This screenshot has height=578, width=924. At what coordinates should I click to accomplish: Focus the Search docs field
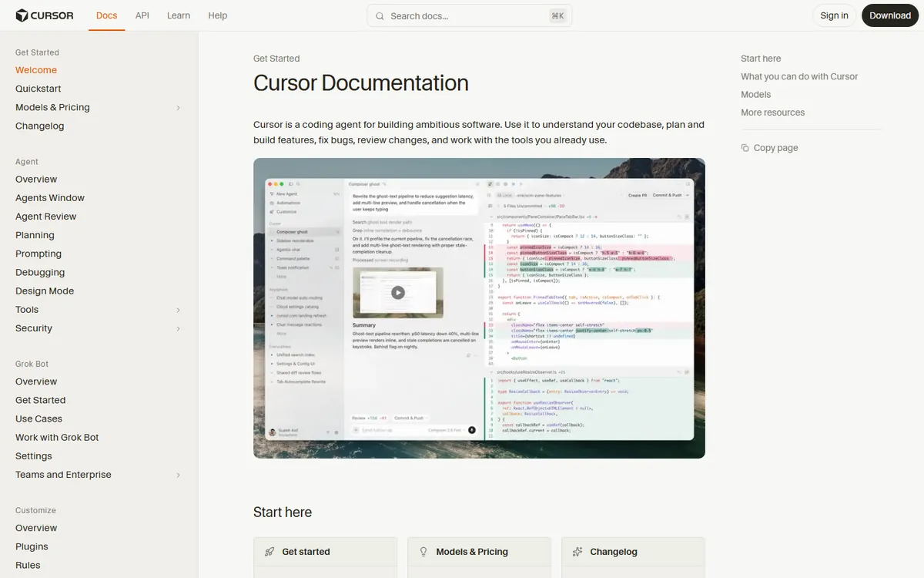470,15
